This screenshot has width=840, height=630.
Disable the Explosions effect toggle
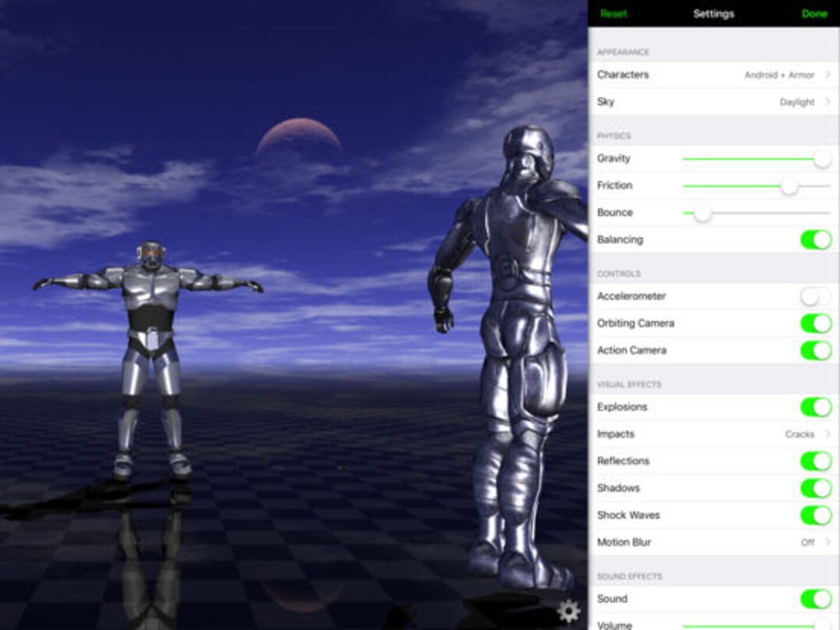click(x=815, y=407)
